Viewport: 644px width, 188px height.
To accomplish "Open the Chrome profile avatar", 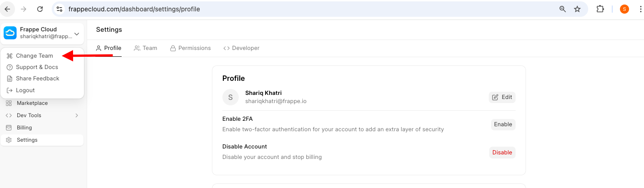I will click(624, 9).
